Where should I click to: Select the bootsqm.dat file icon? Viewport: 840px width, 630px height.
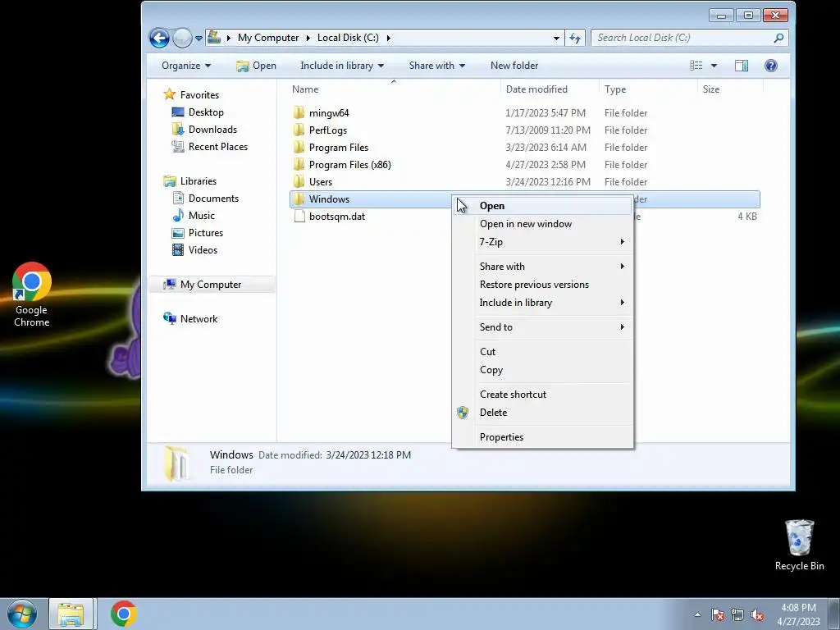click(x=299, y=216)
